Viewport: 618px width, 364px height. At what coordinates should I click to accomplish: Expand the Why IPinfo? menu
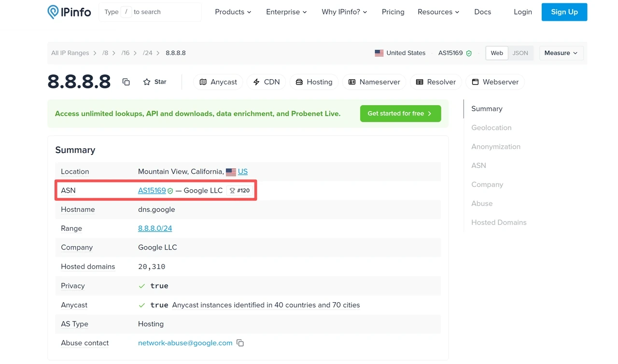(x=345, y=12)
